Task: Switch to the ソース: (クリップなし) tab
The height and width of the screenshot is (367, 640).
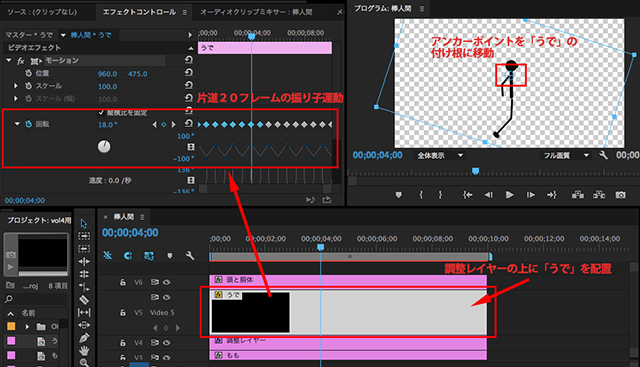Action: click(42, 12)
